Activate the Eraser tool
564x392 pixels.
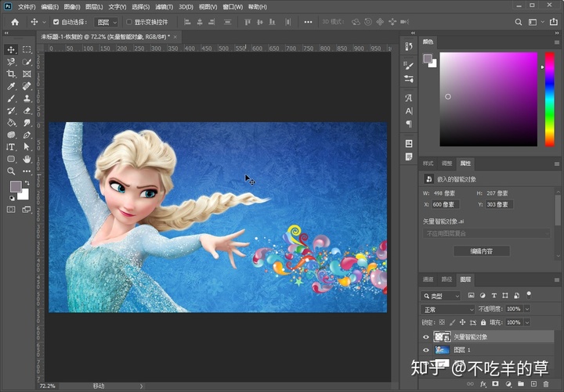point(27,110)
